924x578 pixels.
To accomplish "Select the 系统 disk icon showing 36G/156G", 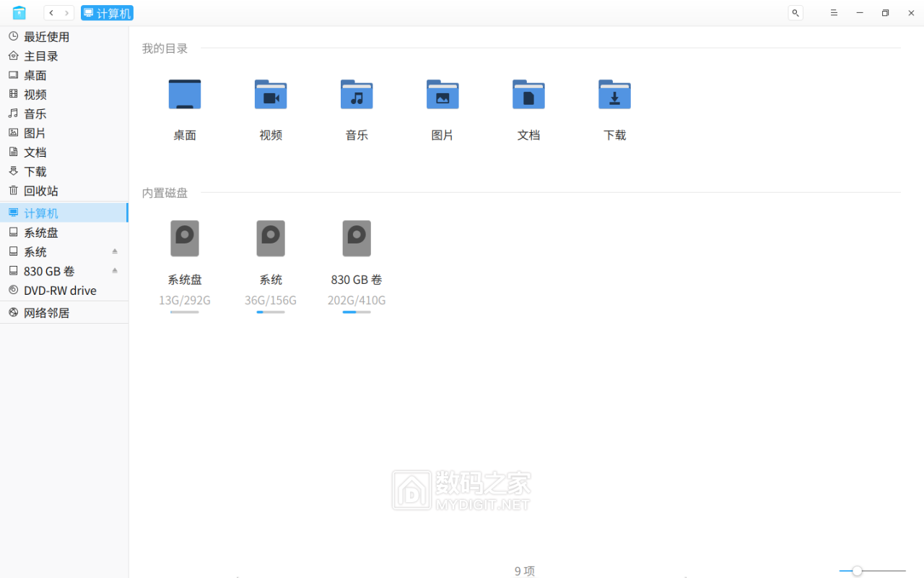I will pyautogui.click(x=271, y=238).
